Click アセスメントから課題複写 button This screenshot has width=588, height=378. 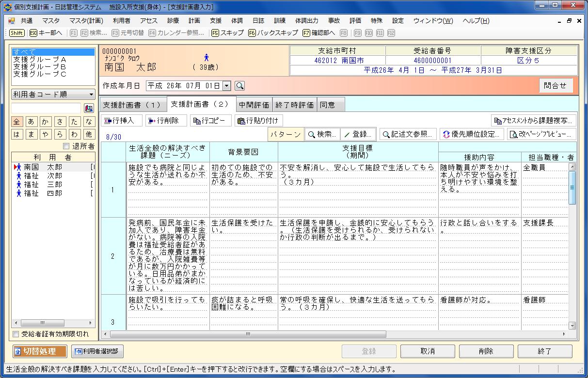(x=533, y=121)
